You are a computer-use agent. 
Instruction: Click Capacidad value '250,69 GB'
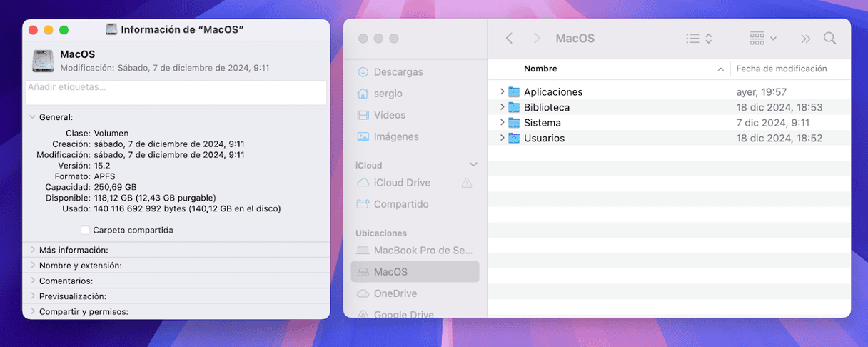pos(115,186)
